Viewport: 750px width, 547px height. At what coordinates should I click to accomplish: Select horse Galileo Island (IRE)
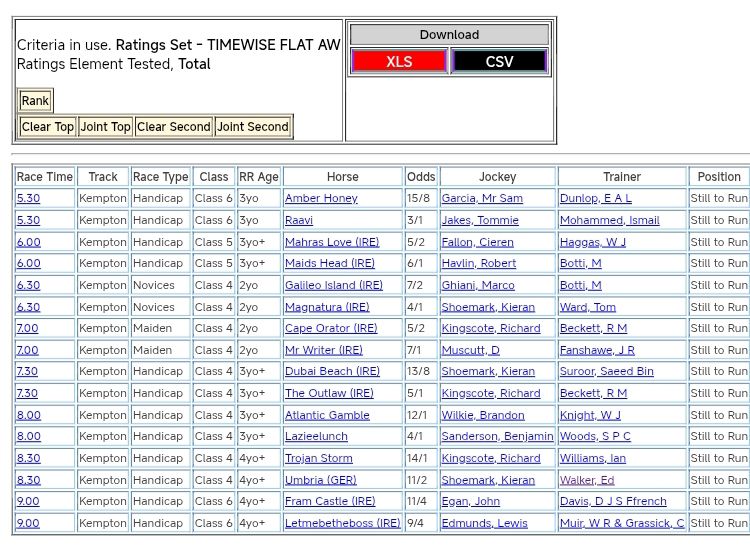click(333, 285)
